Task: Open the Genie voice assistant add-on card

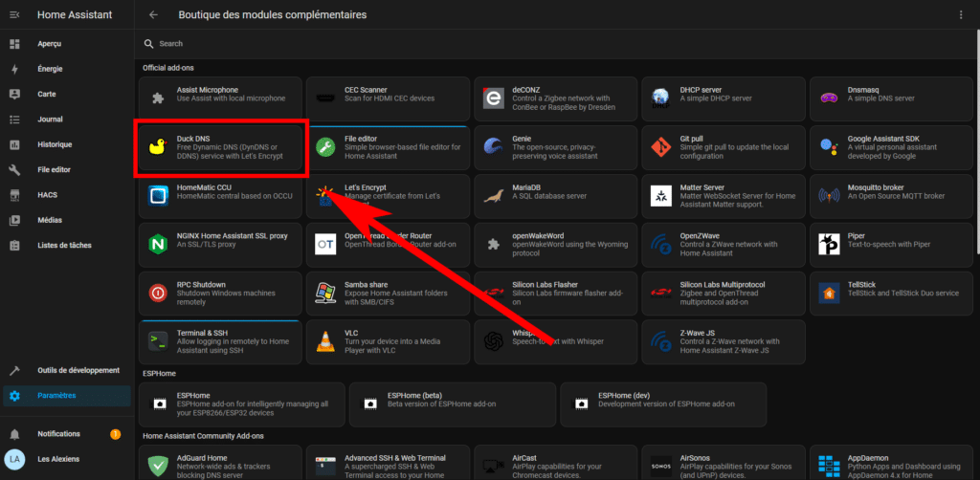Action: 556,147
